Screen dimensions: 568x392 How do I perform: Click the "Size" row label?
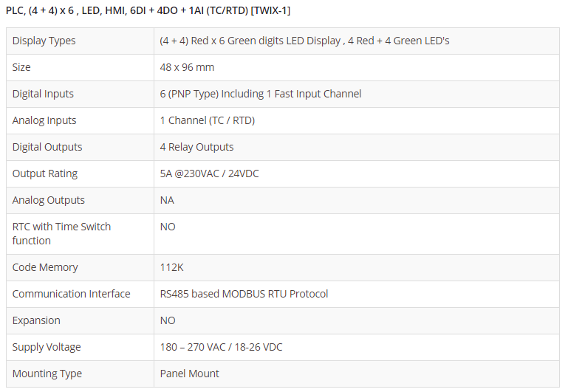(x=22, y=67)
